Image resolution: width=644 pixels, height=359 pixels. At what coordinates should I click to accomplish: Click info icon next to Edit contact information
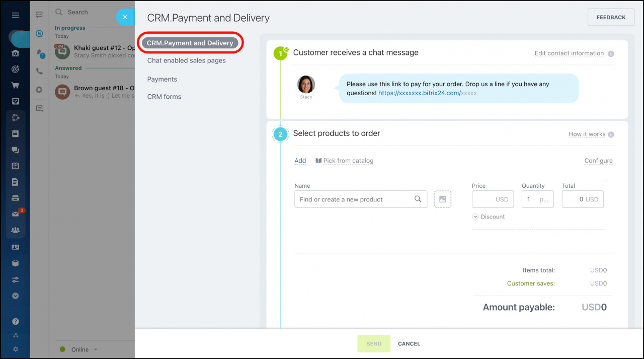point(611,54)
